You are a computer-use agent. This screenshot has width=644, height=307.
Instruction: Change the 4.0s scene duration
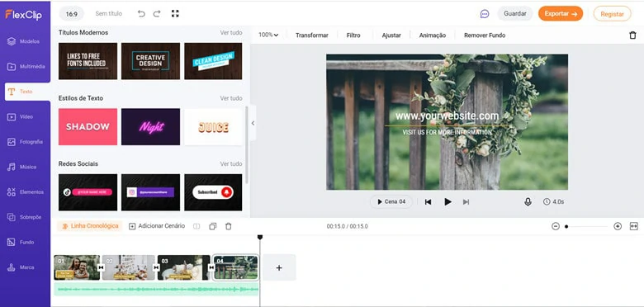tap(553, 202)
